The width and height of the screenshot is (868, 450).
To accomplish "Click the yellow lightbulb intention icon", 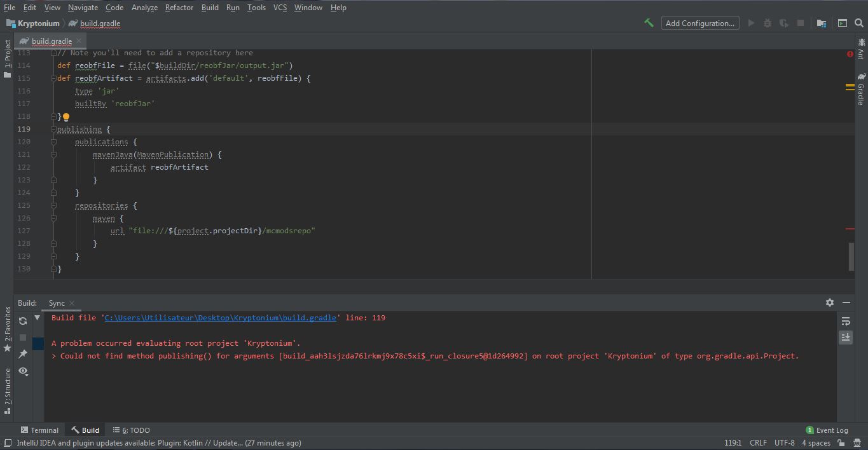I will click(x=66, y=117).
